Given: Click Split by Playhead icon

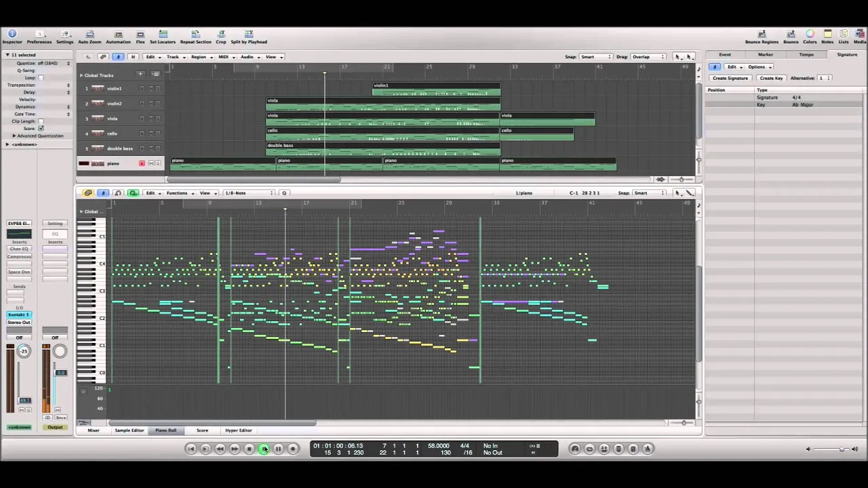Looking at the screenshot, I should (249, 37).
